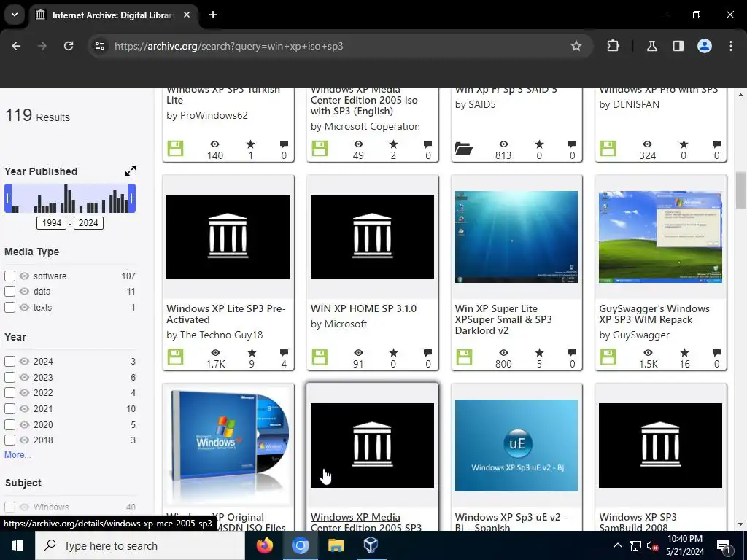Click the Win XP Super Lite desktop thumbnail
The height and width of the screenshot is (560, 747).
(x=516, y=237)
